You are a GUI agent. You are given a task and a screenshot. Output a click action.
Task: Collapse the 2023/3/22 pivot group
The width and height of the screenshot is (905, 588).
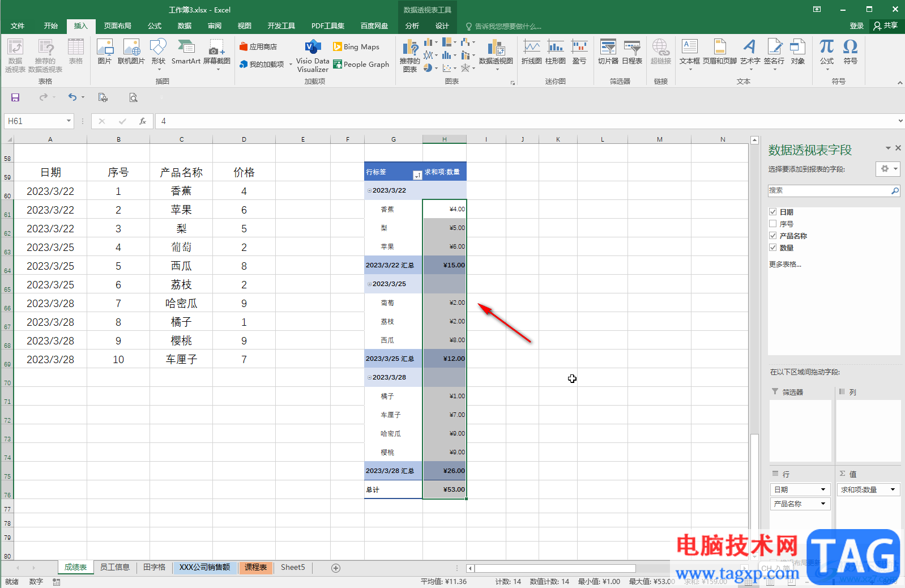point(369,191)
